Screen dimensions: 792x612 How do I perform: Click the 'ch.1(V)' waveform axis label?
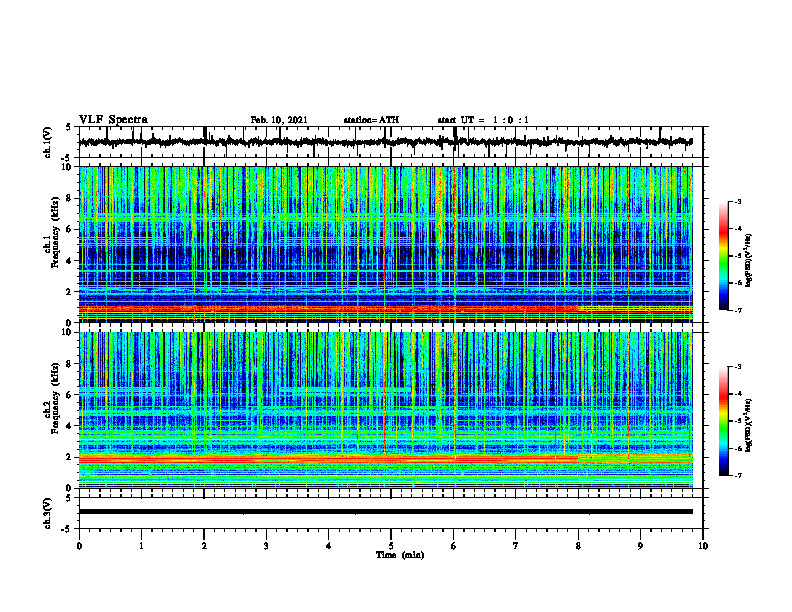(x=47, y=142)
